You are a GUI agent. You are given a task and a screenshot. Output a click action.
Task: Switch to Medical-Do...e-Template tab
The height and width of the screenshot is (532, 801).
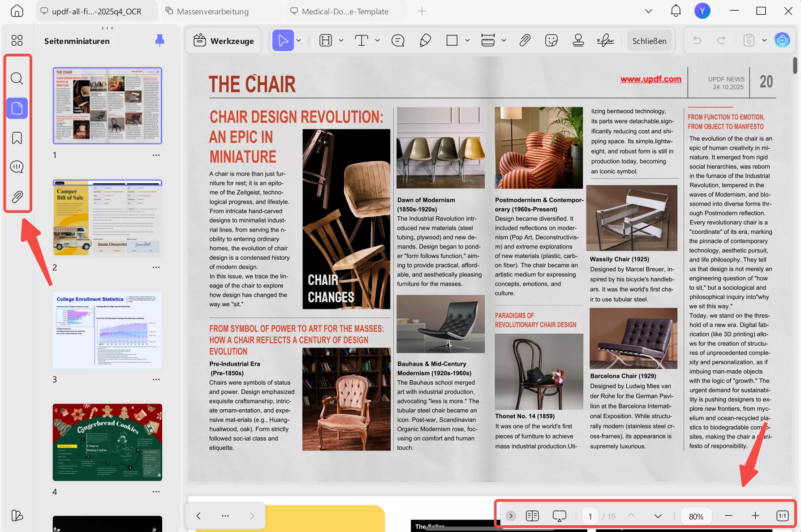point(345,11)
